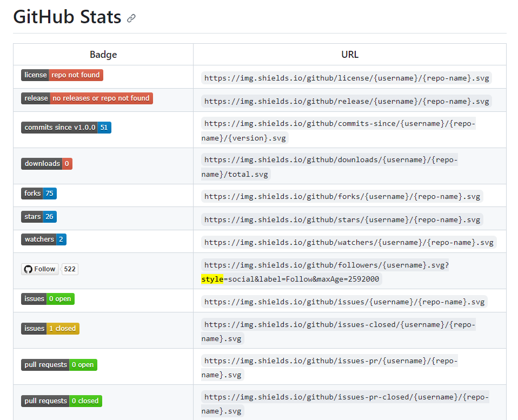The width and height of the screenshot is (518, 420).
Task: Click the github/forks URL code text
Action: point(342,197)
